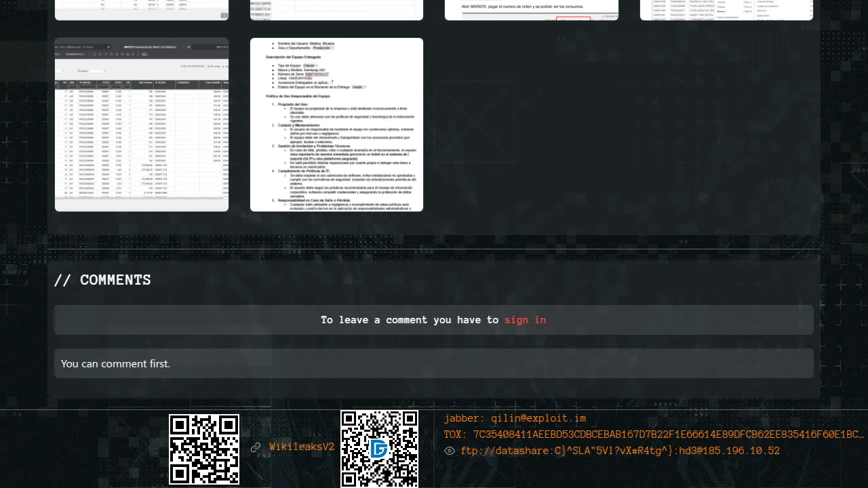
Task: Click the red sign in link
Action: [525, 320]
